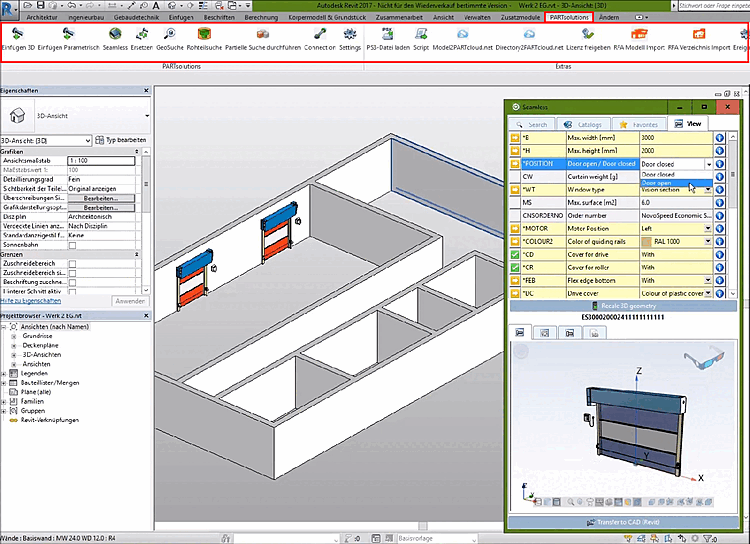
Task: Start the Rohteilsuche tool
Action: tap(204, 33)
